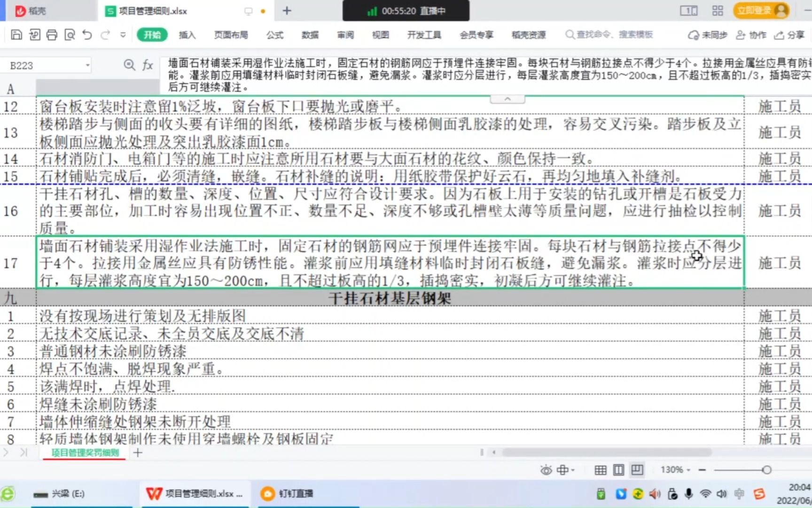
Task: Click the microphone tray icon
Action: [688, 493]
